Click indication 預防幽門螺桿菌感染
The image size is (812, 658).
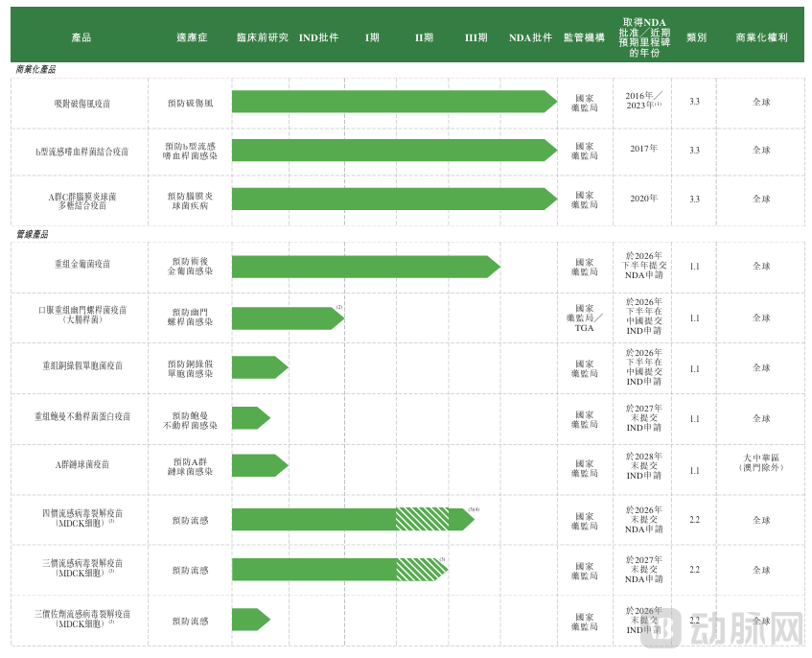[x=190, y=317]
